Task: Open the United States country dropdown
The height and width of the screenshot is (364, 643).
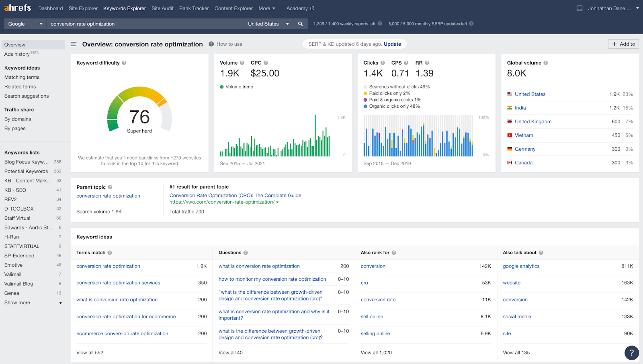Action: click(268, 24)
